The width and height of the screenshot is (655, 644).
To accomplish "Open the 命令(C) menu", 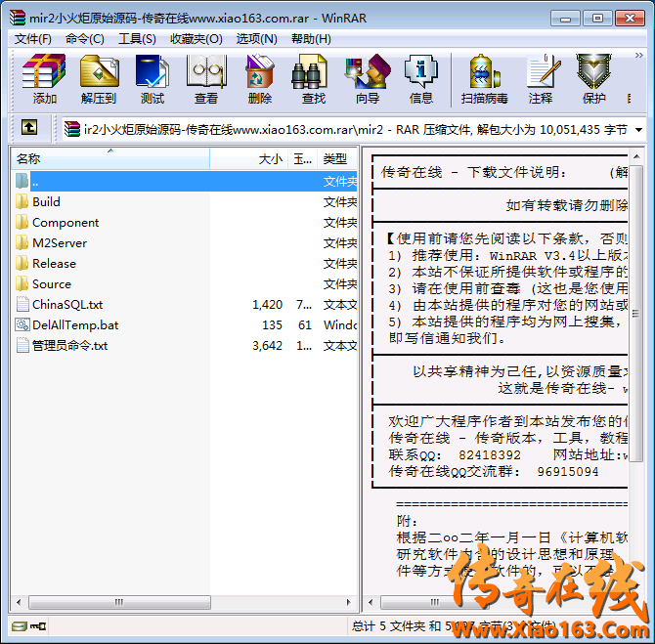I will coord(85,39).
